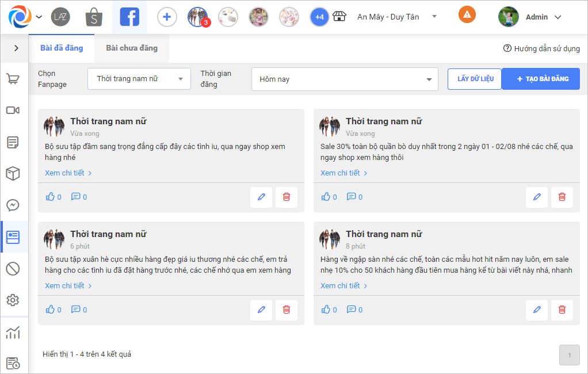Edit the 8 phút Hàng về post

coord(537,310)
